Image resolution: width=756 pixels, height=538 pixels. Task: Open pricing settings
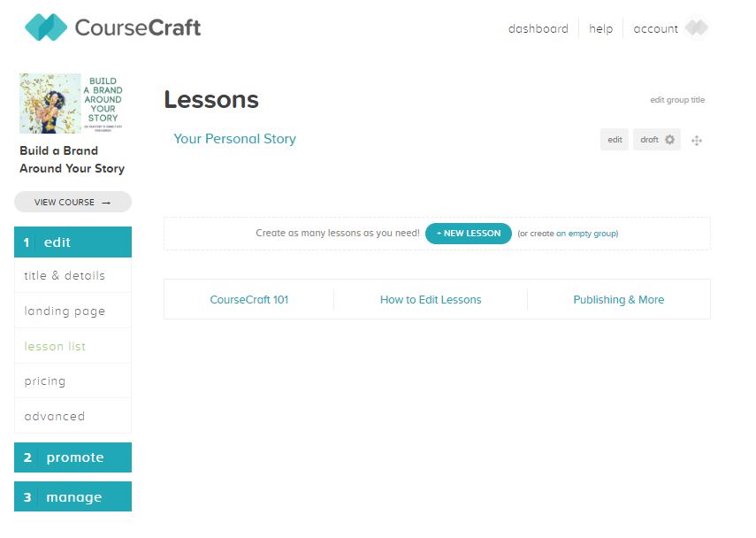(x=73, y=380)
